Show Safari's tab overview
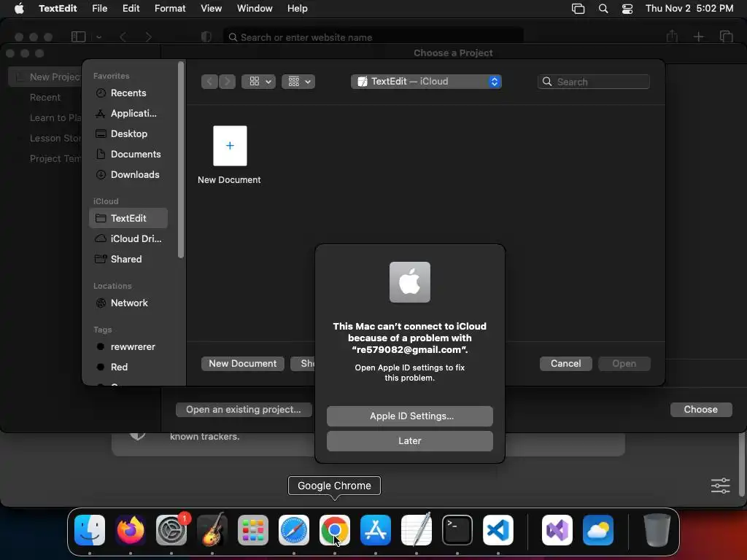 726,36
